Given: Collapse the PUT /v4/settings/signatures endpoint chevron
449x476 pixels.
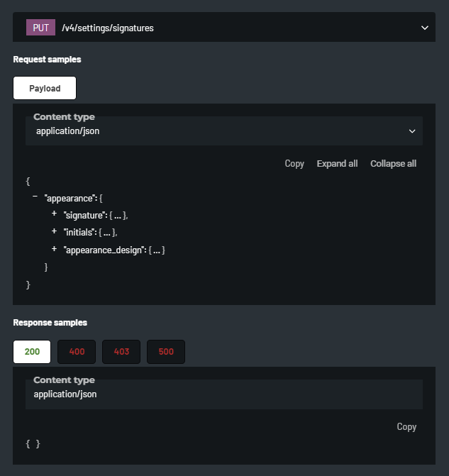Looking at the screenshot, I should (x=424, y=28).
